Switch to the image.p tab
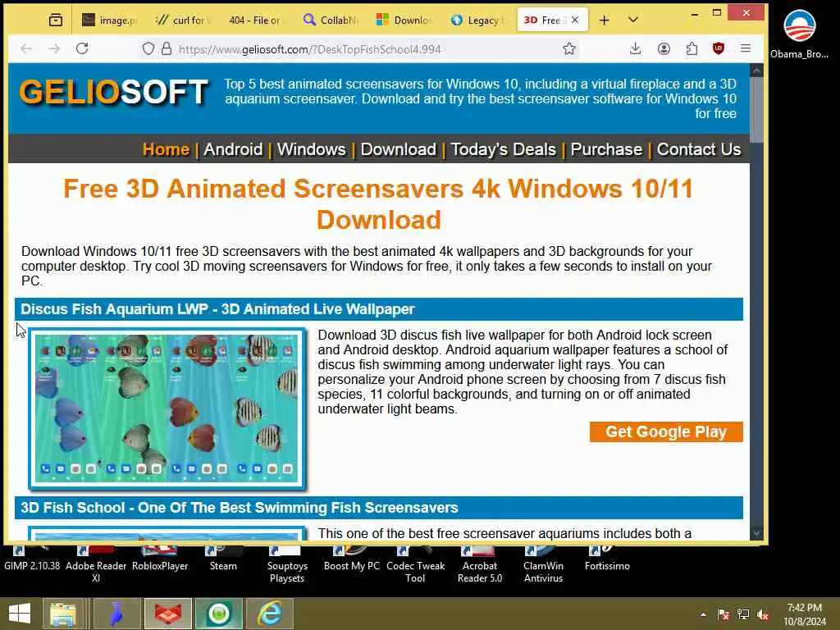This screenshot has width=840, height=630. point(110,21)
